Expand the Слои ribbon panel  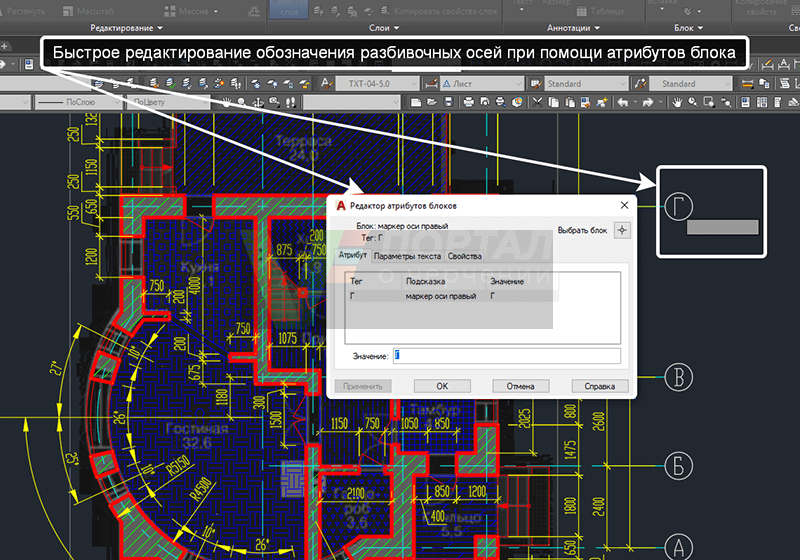384,28
